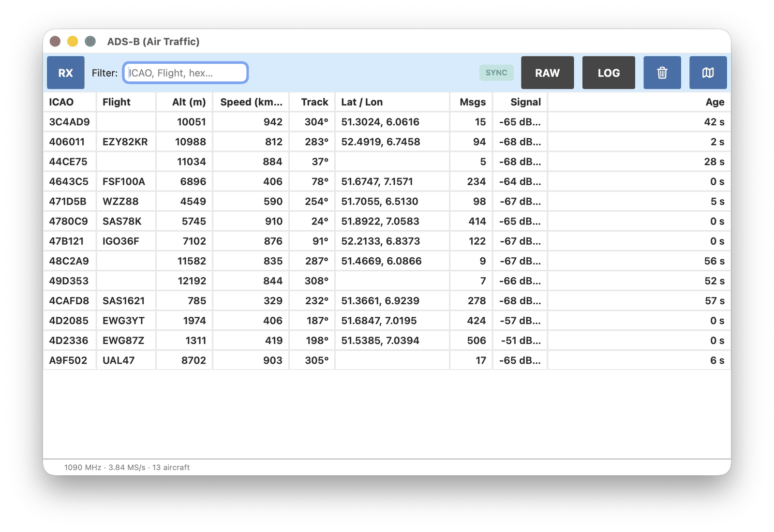Screen dimensions: 774x532
Task: Click flight EWG87Z cell
Action: pos(126,340)
